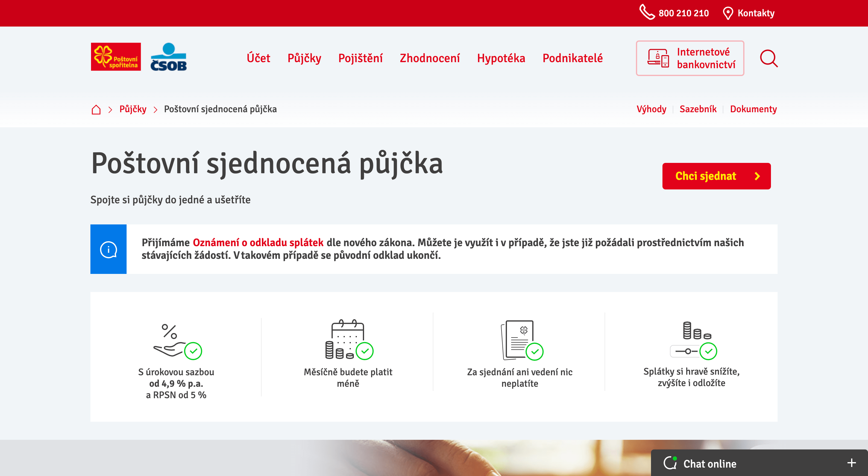
Task: Click the Poštovní sjednocená půjčka breadcrumb text
Action: coord(220,109)
